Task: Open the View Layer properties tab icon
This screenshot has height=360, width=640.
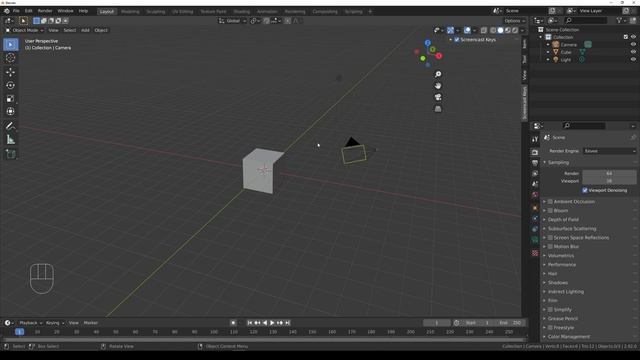Action: [x=535, y=174]
